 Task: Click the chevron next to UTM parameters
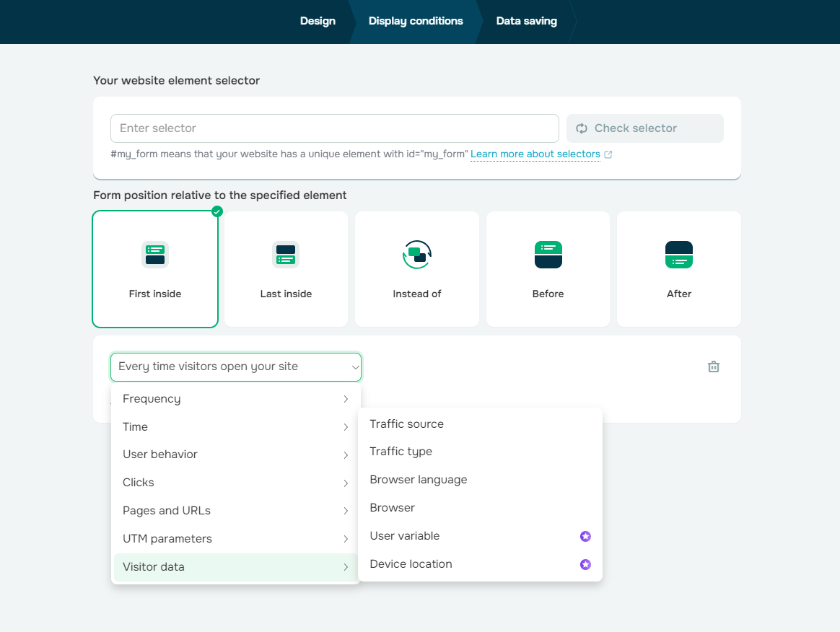(346, 539)
